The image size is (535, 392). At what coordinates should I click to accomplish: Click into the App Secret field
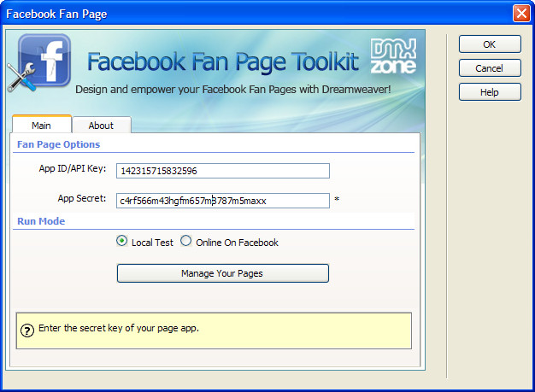click(223, 201)
